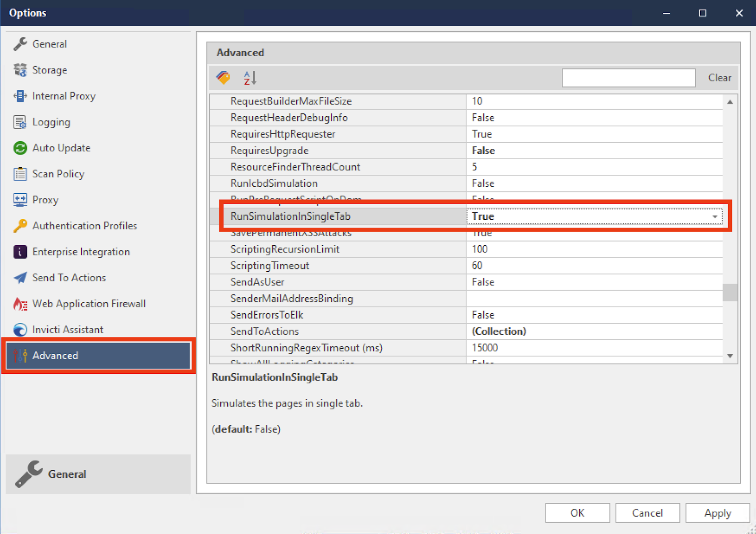
Task: Click the alphabetical sort icon
Action: click(x=249, y=78)
